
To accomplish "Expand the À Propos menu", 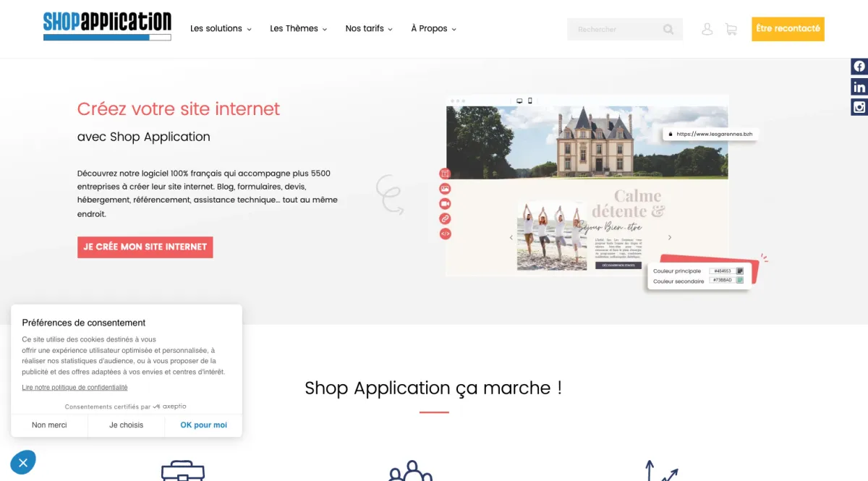I will [433, 29].
